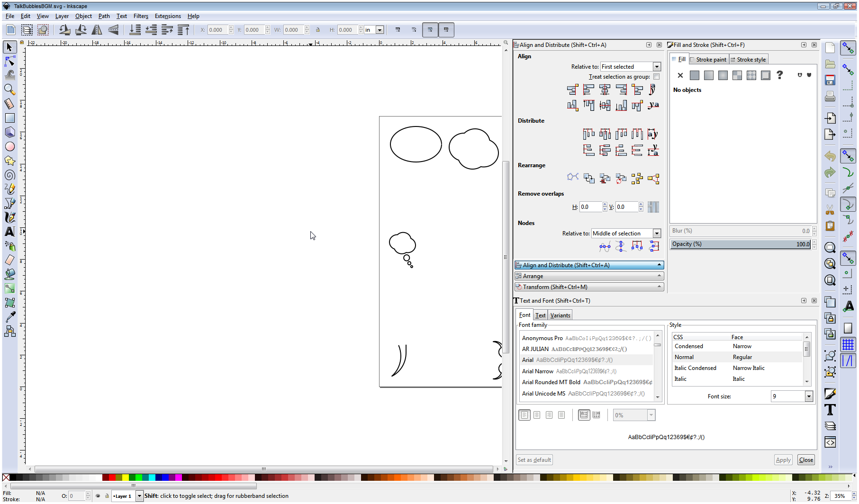Select the Gradient tool
The image size is (859, 504).
point(9,288)
